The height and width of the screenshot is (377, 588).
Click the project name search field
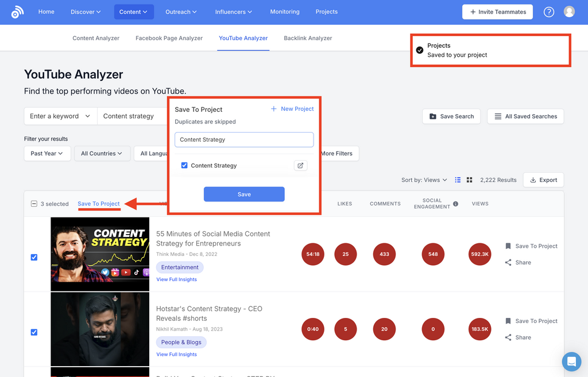[244, 139]
